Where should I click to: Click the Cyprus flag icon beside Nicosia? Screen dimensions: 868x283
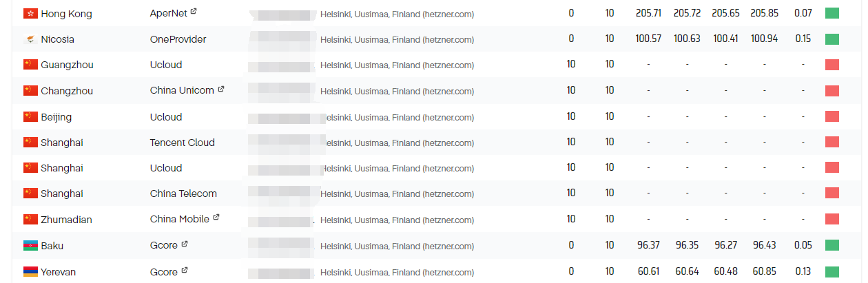click(30, 39)
